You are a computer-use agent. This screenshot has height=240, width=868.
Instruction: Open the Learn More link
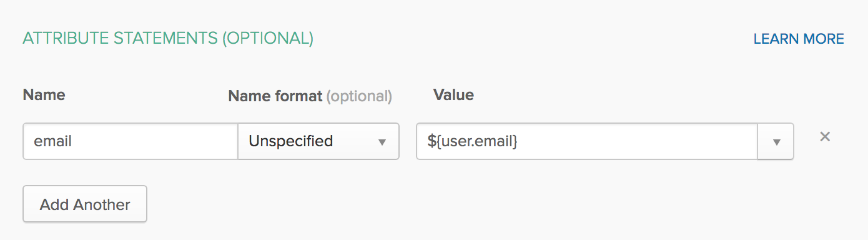click(799, 39)
